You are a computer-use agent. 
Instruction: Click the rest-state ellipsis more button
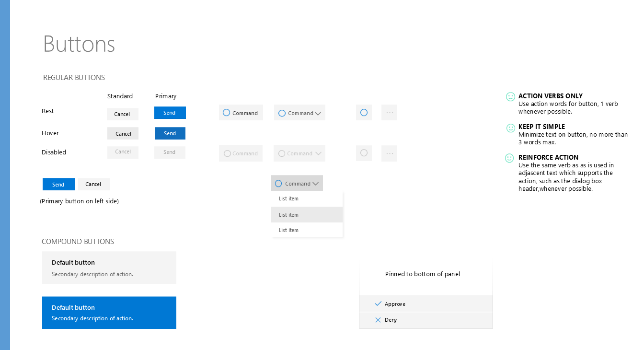click(x=389, y=113)
